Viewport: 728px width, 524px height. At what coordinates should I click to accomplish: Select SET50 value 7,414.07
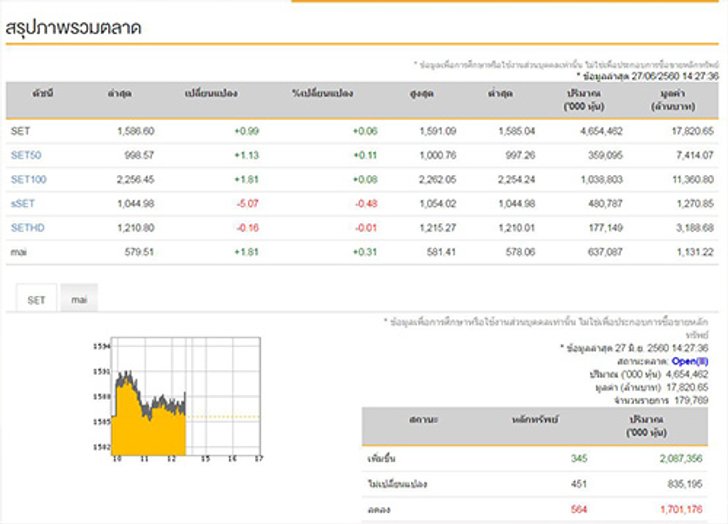[x=695, y=155]
